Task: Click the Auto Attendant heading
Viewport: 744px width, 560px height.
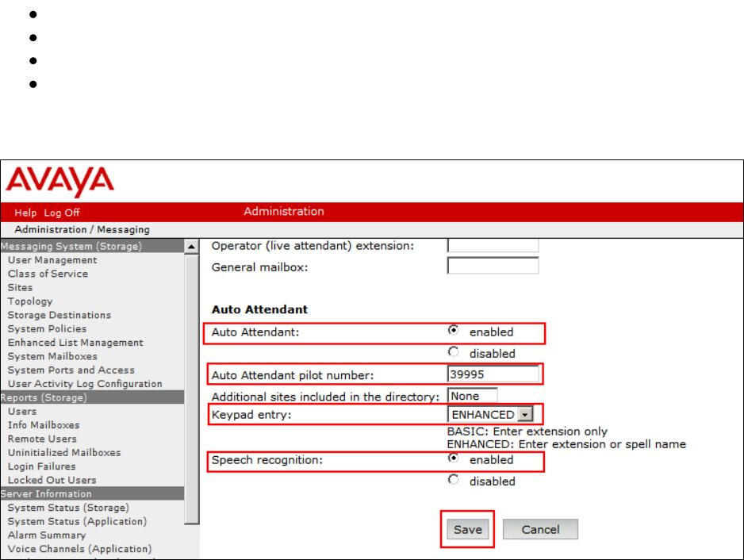Action: (259, 309)
